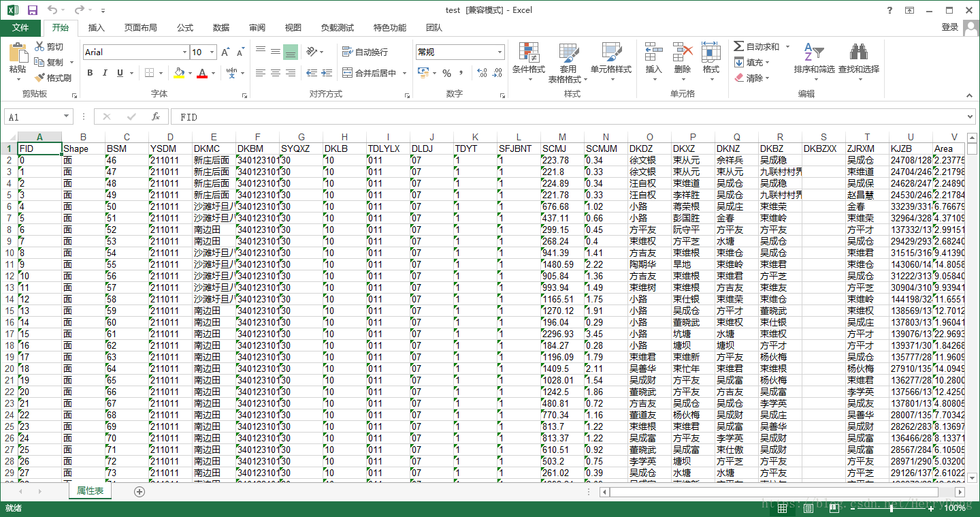Screen dimensions: 980x517
Task: Save the workbook from quick access
Action: click(32, 10)
